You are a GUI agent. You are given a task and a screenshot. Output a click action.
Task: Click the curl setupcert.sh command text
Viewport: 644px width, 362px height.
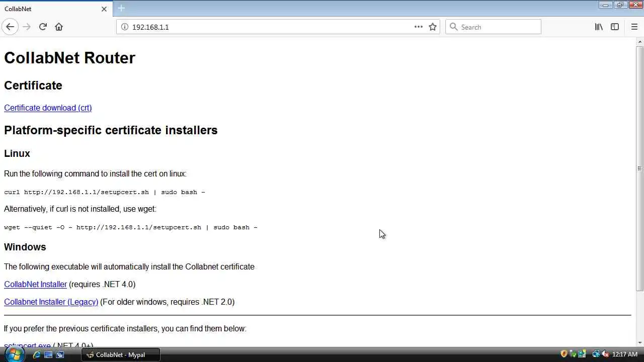coord(105,192)
